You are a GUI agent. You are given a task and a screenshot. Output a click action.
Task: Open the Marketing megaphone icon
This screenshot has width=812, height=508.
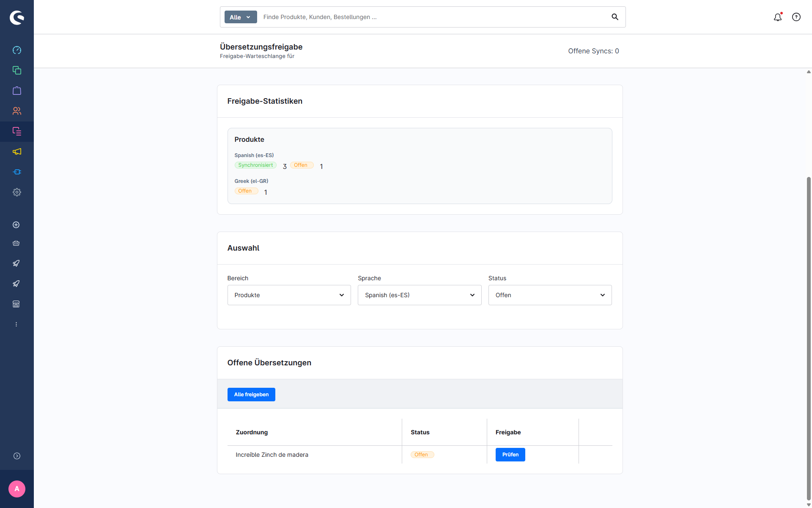[x=17, y=152]
